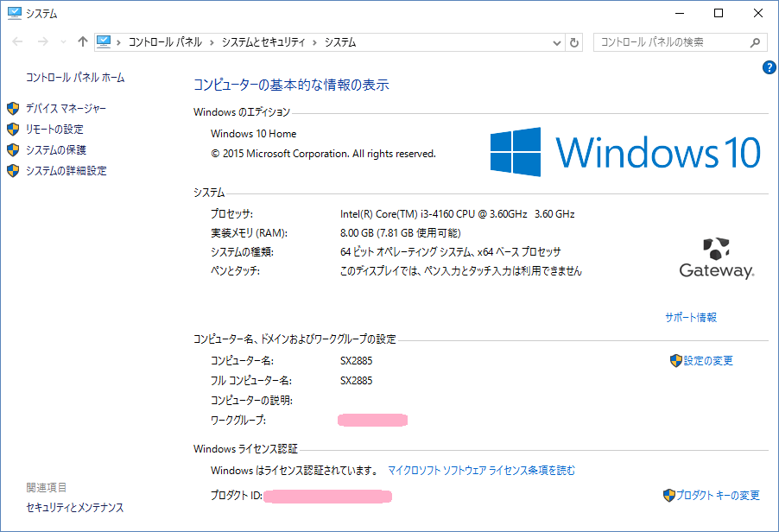This screenshot has height=532, width=779.
Task: Click the search magnifier icon
Action: (755, 42)
